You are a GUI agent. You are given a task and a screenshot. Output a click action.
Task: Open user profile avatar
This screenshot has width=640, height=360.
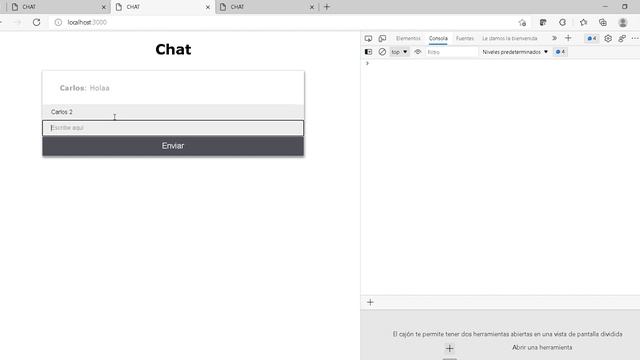point(622,22)
